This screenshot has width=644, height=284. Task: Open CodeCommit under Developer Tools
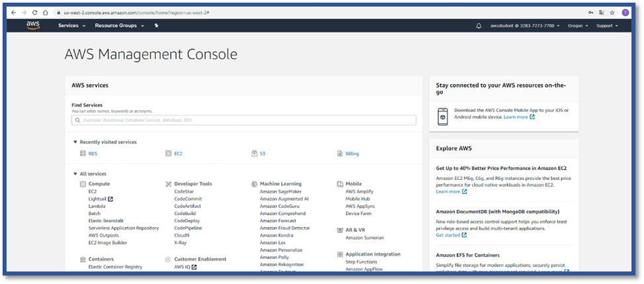coord(188,199)
